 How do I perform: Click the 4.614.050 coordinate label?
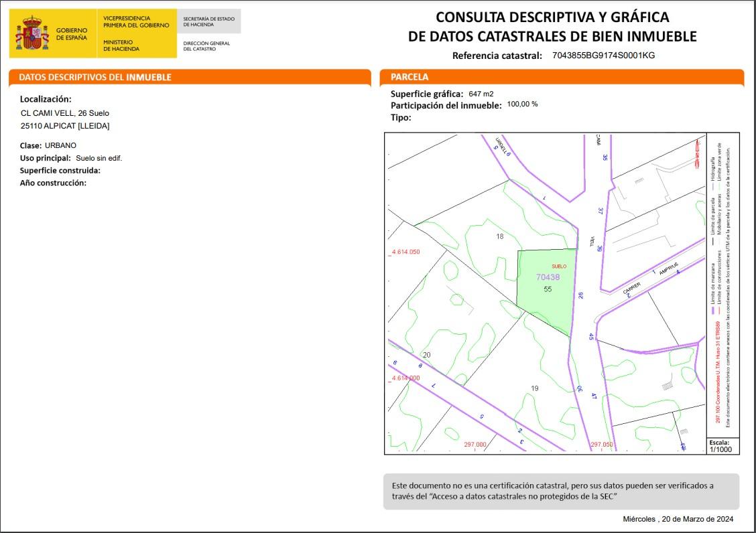tap(405, 252)
